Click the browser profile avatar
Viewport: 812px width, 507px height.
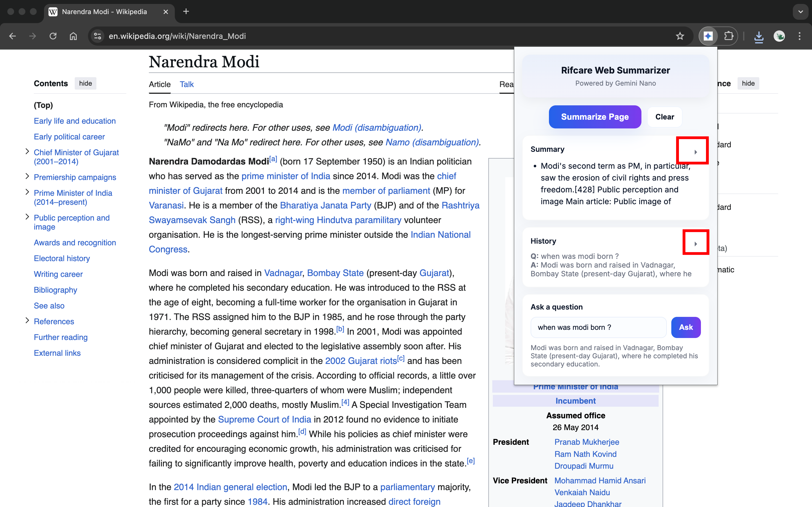[x=779, y=36]
